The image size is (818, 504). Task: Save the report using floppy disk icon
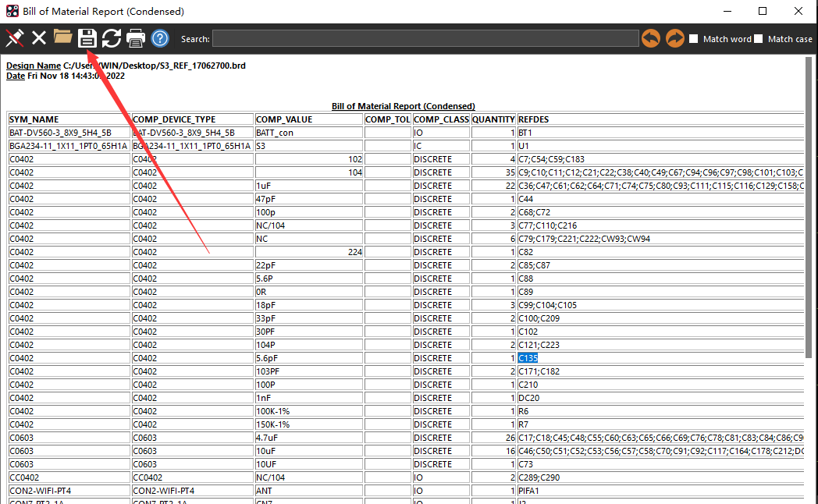pyautogui.click(x=87, y=38)
